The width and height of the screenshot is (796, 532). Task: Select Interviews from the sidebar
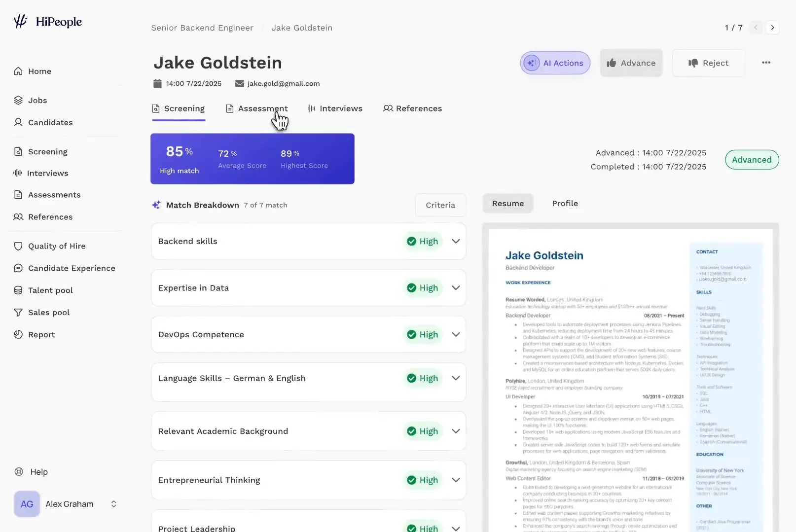point(47,173)
